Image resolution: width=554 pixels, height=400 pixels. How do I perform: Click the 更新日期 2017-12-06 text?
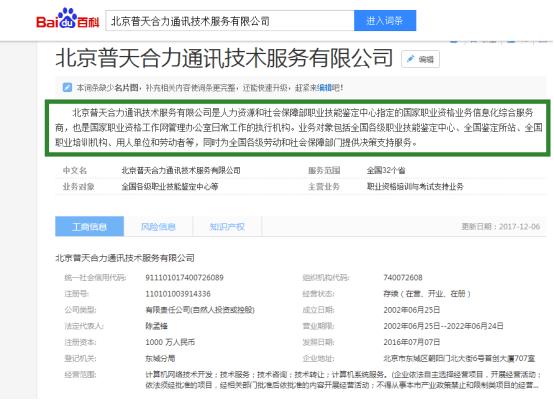[501, 227]
